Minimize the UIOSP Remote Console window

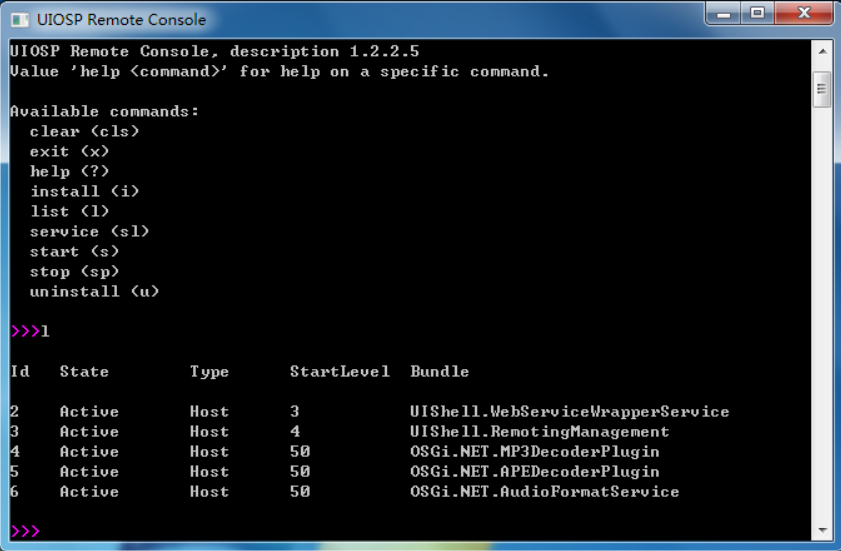pyautogui.click(x=724, y=13)
